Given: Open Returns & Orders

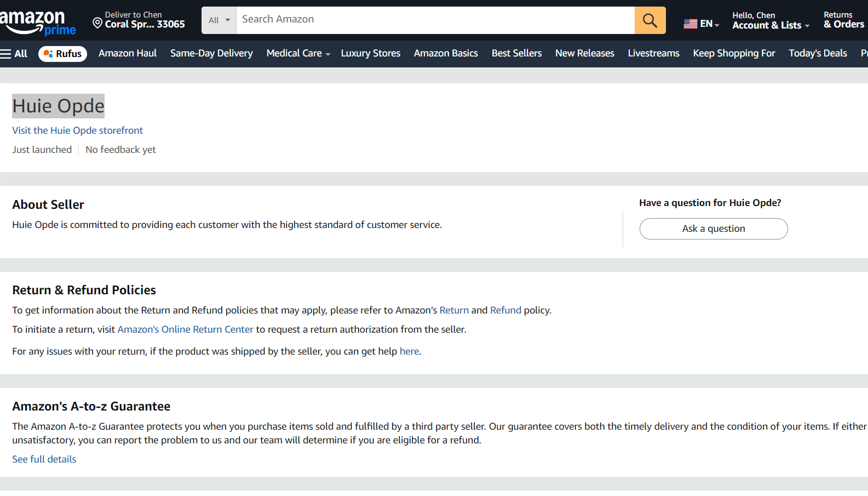Looking at the screenshot, I should (x=843, y=20).
